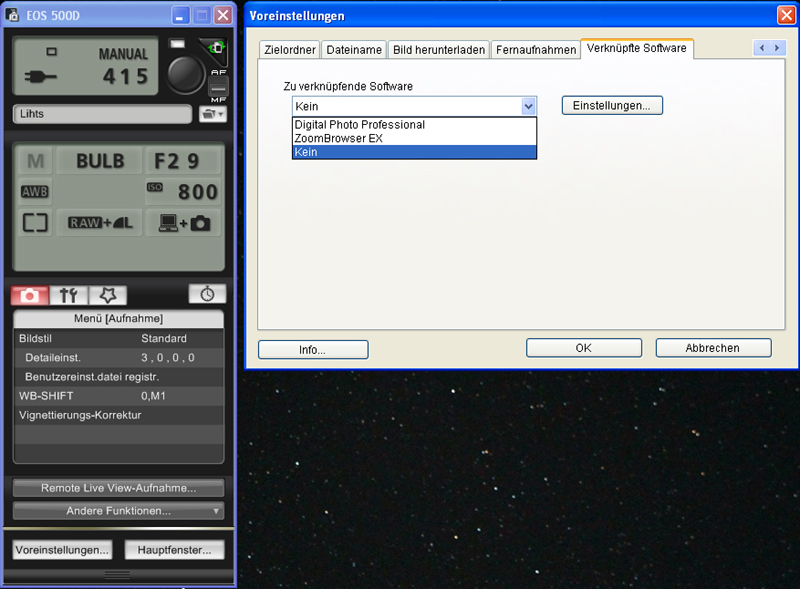Switch to the Zielordner tab

click(x=289, y=49)
